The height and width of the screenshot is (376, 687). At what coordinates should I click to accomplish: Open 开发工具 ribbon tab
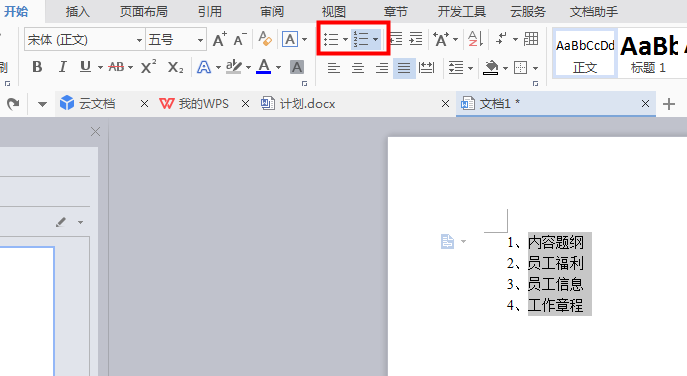pos(462,12)
